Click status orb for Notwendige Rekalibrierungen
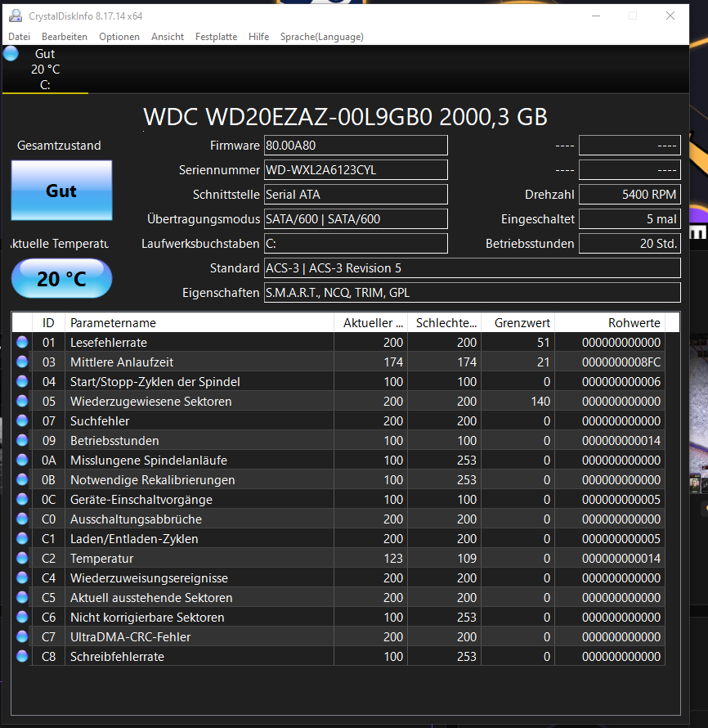708x728 pixels. coord(22,479)
